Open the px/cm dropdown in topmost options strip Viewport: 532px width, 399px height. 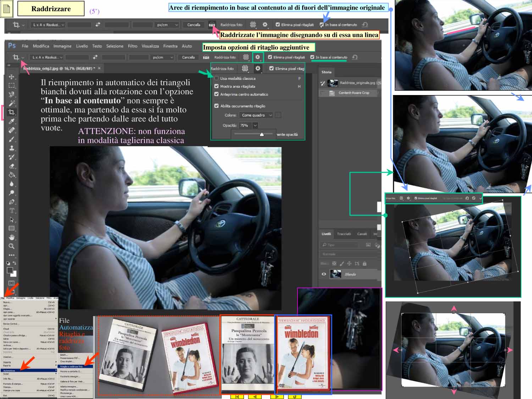167,25
